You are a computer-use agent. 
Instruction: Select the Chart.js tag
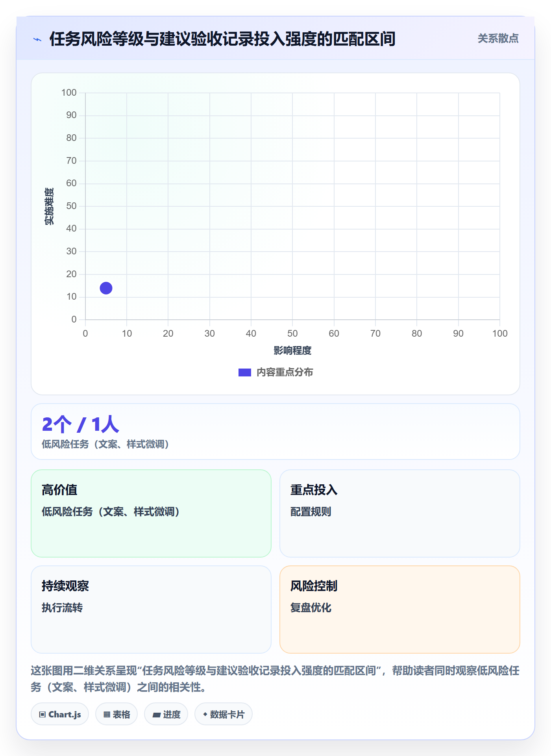[60, 714]
